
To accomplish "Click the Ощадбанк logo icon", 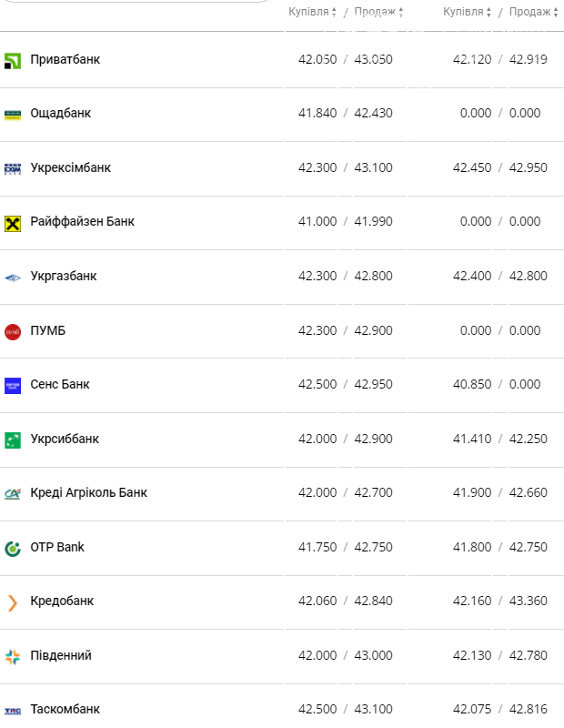I will tap(13, 115).
